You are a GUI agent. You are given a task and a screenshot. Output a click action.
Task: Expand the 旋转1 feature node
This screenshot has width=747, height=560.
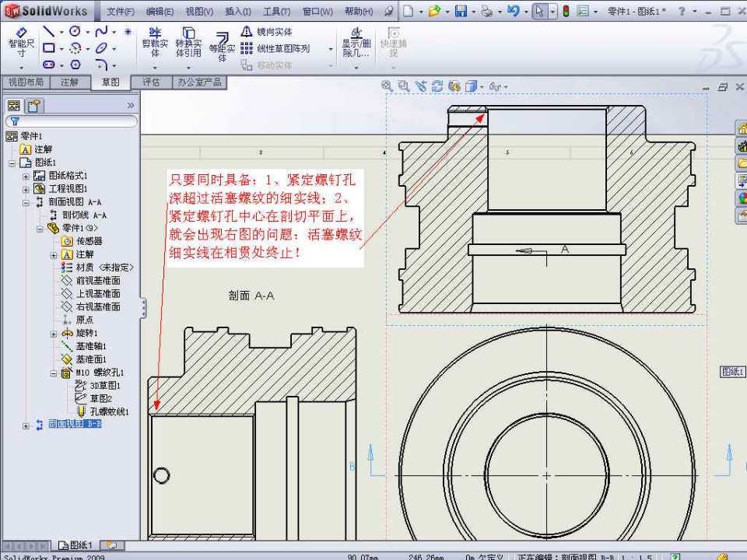[54, 334]
